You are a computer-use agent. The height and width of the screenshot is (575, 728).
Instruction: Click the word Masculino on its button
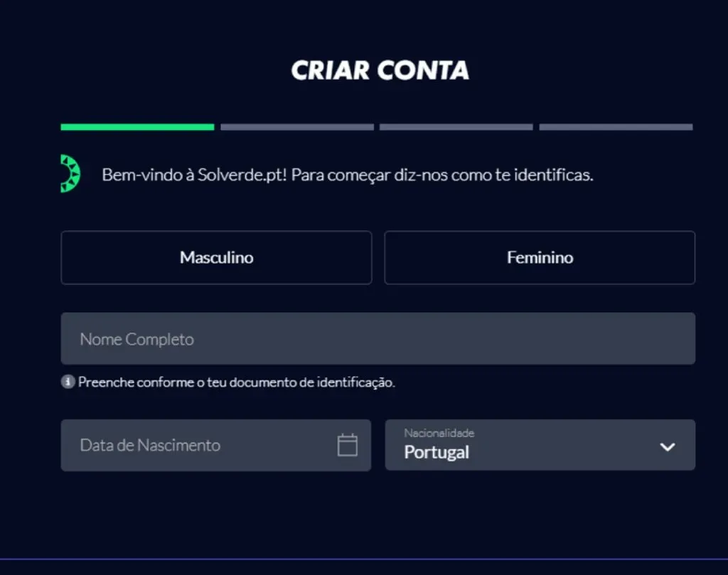pyautogui.click(x=216, y=257)
